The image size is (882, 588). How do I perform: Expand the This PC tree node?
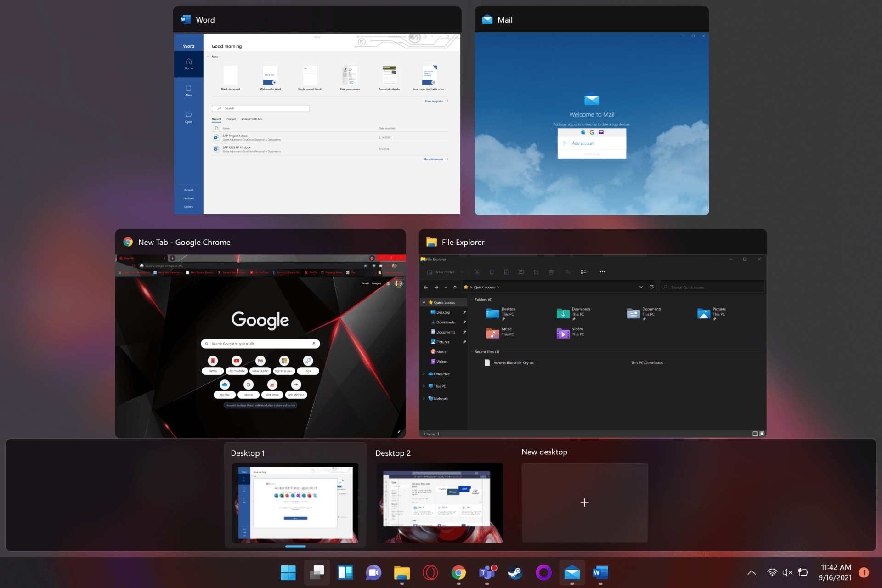pyautogui.click(x=424, y=386)
